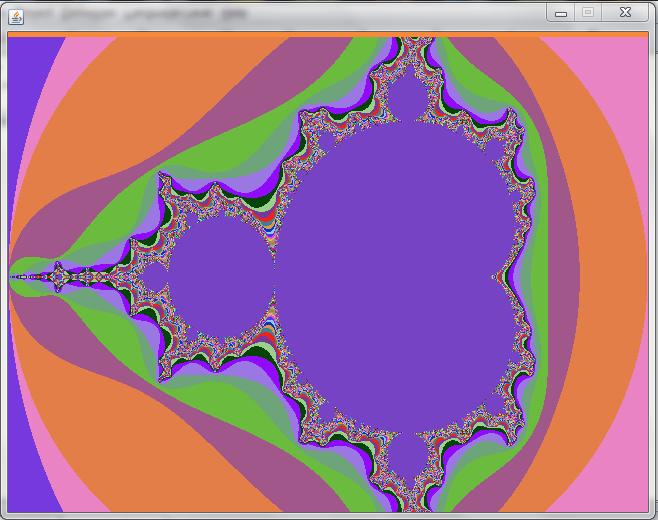Image resolution: width=658 pixels, height=520 pixels.
Task: Click the center of the left circular bulb
Action: [220, 277]
